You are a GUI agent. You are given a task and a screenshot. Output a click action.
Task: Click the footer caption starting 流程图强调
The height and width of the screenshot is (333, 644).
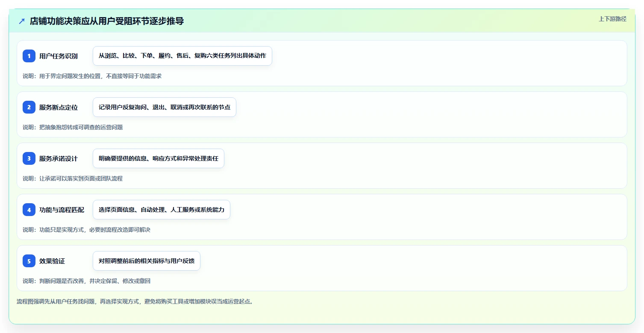pyautogui.click(x=135, y=301)
